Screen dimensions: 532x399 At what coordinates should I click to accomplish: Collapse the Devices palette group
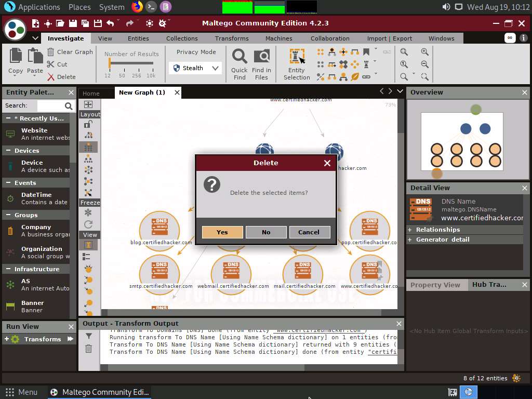coord(8,150)
